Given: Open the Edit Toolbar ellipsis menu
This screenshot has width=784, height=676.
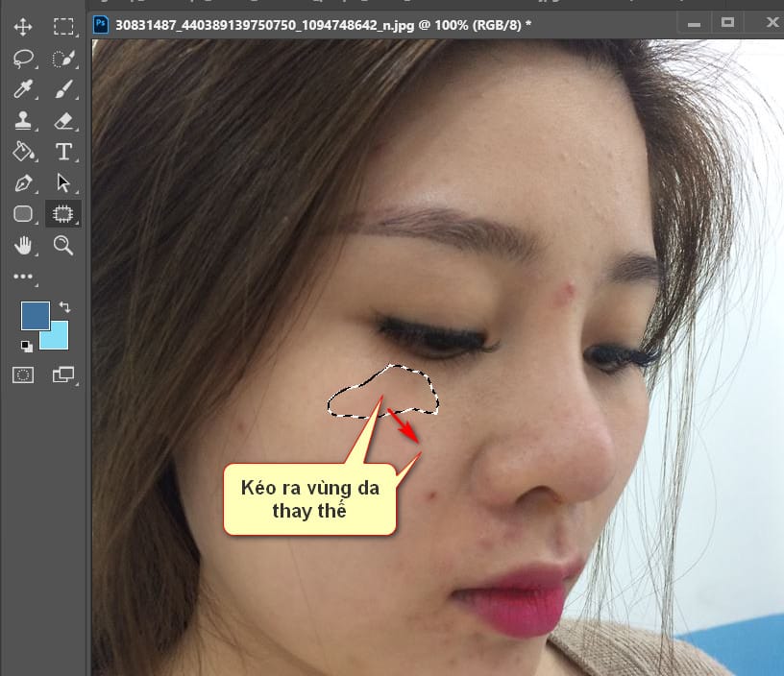Looking at the screenshot, I should (x=25, y=278).
